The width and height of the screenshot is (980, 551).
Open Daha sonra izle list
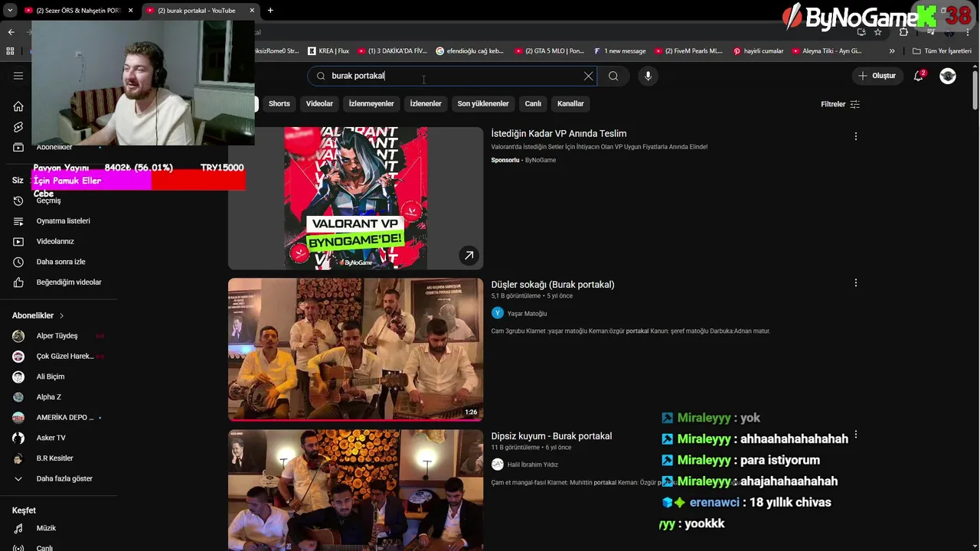pos(61,262)
